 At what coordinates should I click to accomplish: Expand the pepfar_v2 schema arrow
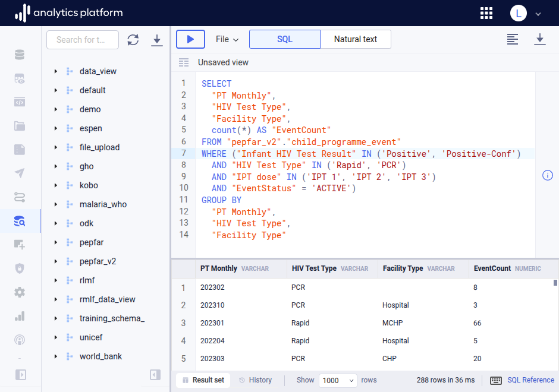(56, 261)
